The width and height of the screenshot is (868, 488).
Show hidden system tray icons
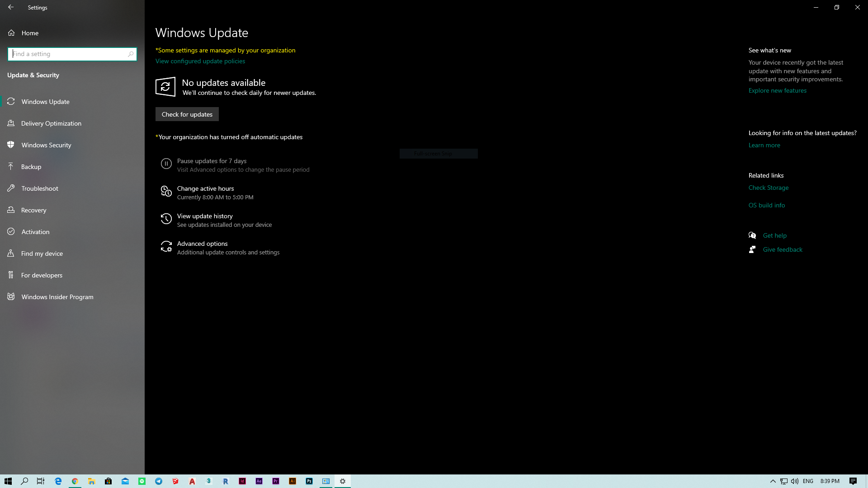point(773,481)
